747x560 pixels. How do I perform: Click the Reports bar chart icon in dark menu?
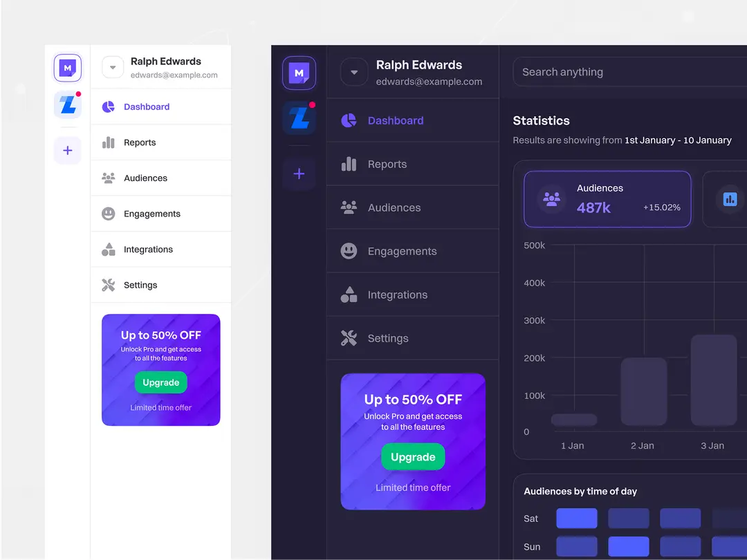click(x=349, y=165)
